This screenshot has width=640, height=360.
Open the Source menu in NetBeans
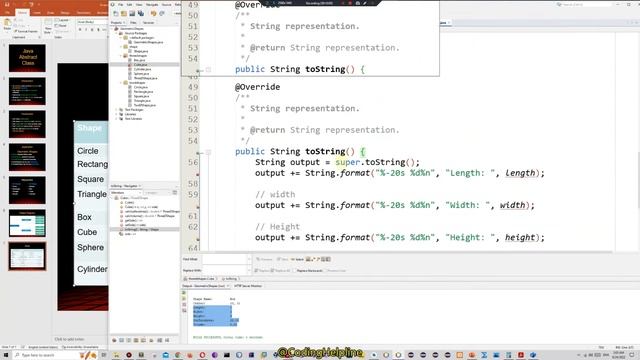(x=166, y=4)
